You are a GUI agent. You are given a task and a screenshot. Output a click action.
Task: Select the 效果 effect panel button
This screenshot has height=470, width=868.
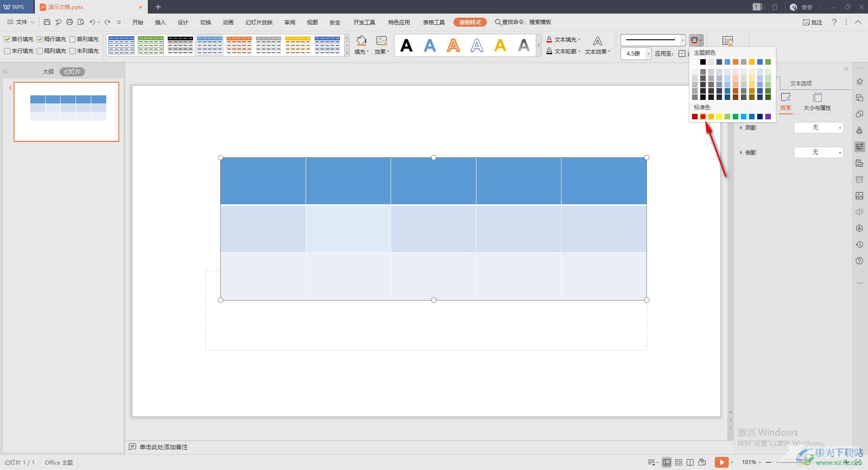tap(786, 102)
